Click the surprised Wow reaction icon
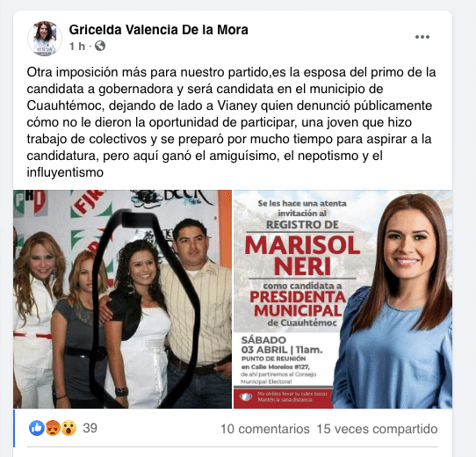 point(69,428)
